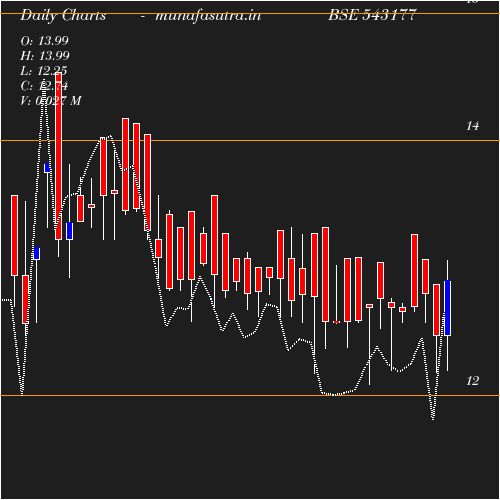Screen dimensions: 500x500
Task: Select the open value 'O: 13.99'
Action: 44,41
